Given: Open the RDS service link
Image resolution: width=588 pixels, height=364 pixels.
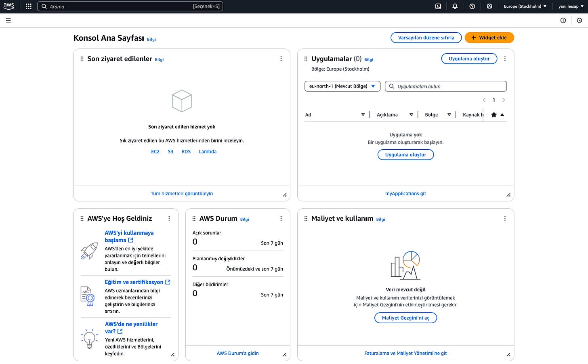Looking at the screenshot, I should pyautogui.click(x=186, y=152).
